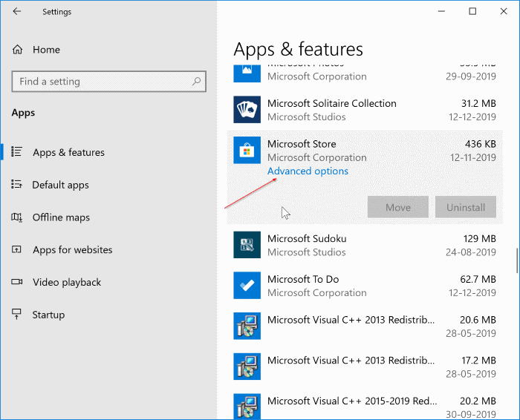Viewport: 520px width, 420px height.
Task: Click the Startup icon in sidebar
Action: (16, 314)
